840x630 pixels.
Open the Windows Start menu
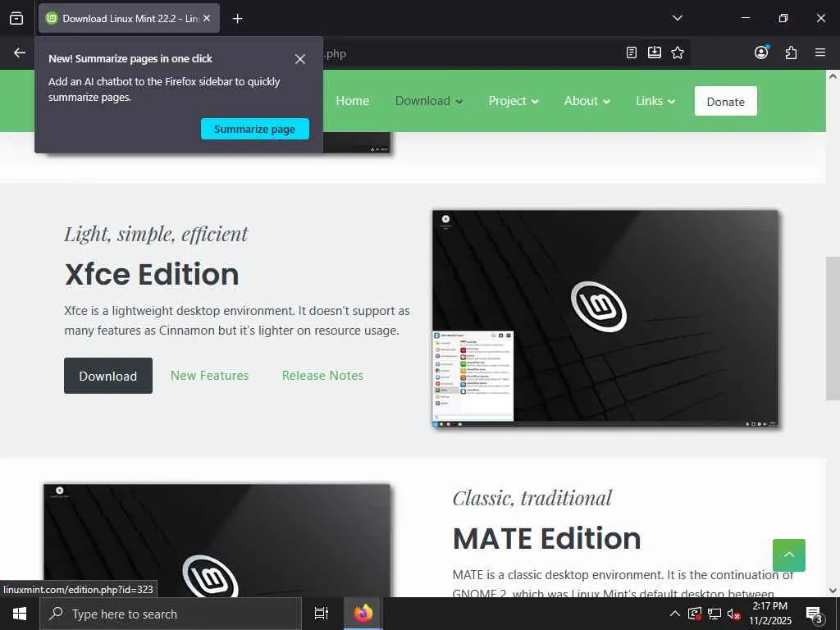20,614
